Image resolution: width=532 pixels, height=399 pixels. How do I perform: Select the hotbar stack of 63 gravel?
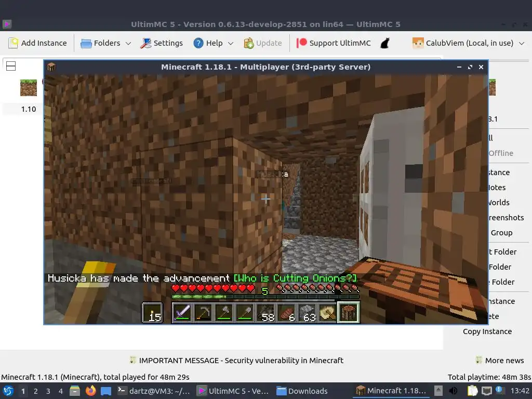307,312
